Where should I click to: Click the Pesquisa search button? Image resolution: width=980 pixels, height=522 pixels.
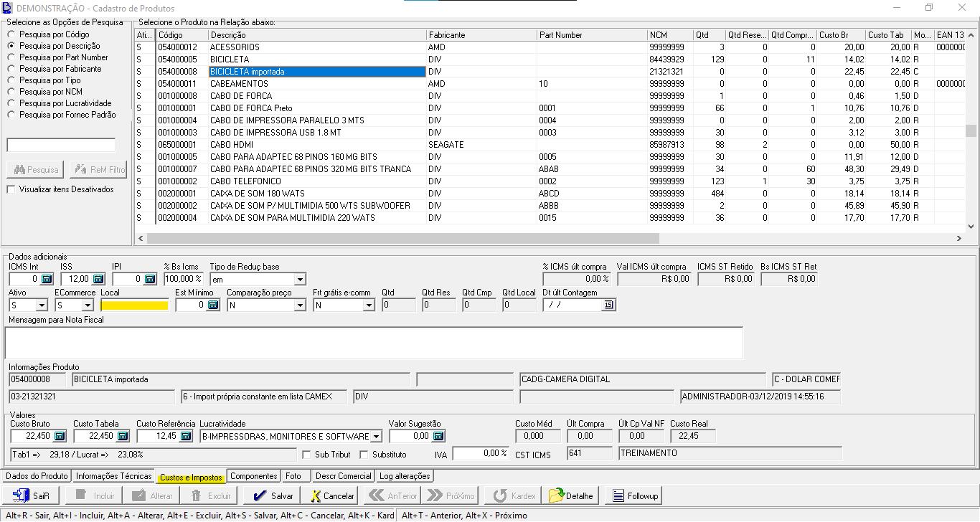click(x=35, y=170)
